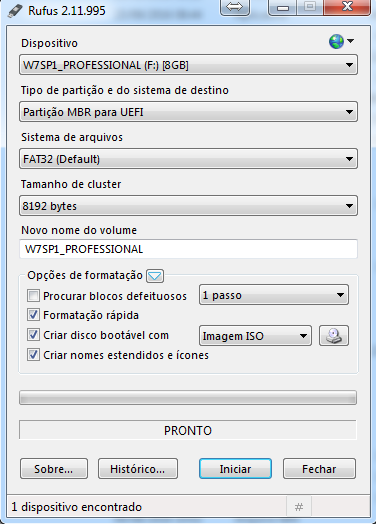Viewport: 376px width, 524px height.
Task: Expand the Tamanho de cluster dropdown
Action: (188, 206)
